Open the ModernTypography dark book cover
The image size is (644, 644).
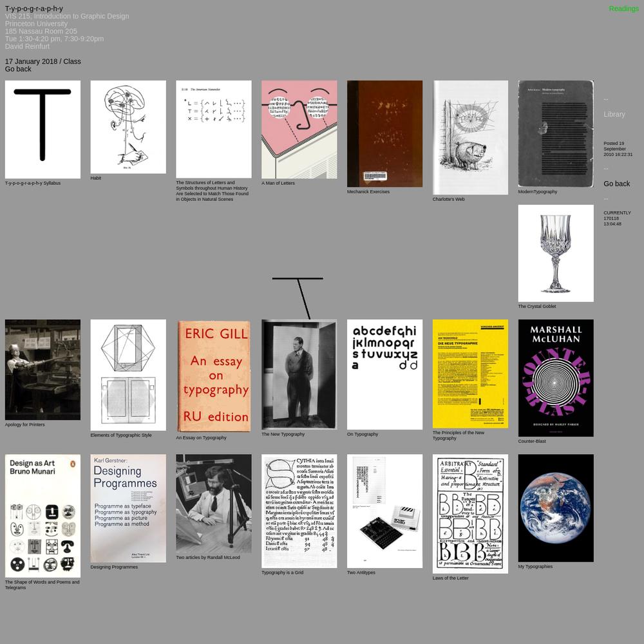click(556, 134)
